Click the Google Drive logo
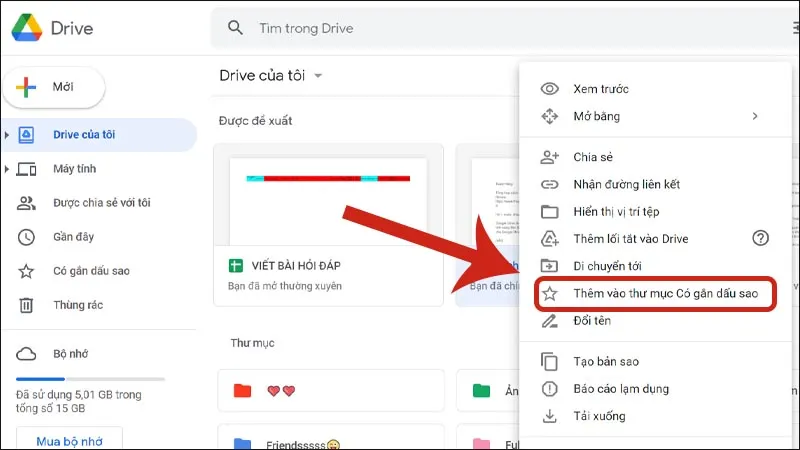The image size is (800, 450). tap(27, 28)
